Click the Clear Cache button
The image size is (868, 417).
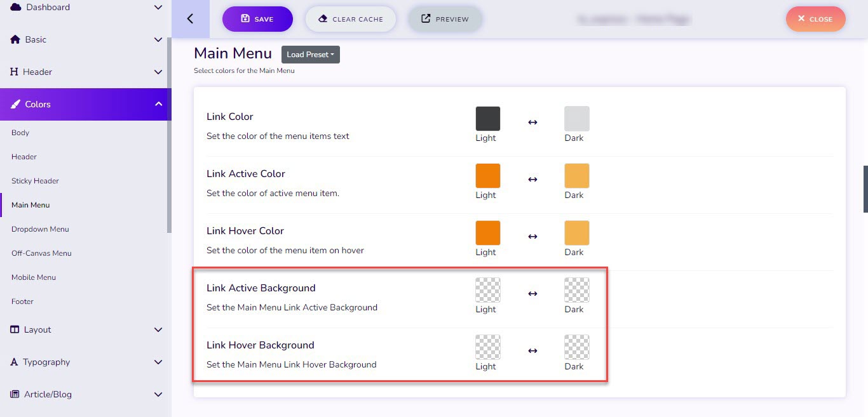coord(351,19)
